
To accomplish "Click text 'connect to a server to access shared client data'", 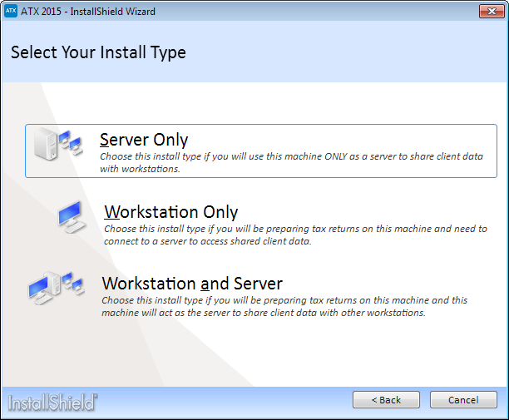I will coord(207,241).
